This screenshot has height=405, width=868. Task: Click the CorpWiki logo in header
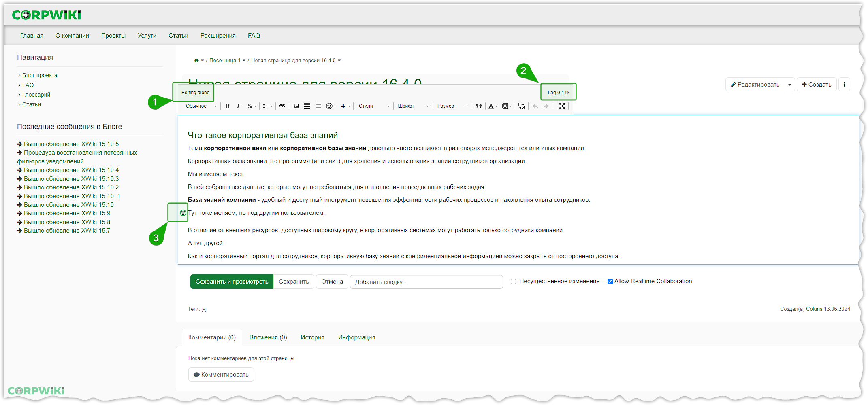tap(47, 15)
